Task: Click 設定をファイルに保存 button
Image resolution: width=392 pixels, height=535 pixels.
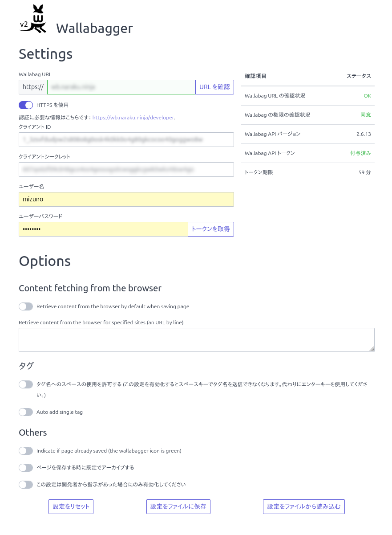Action: pos(178,507)
